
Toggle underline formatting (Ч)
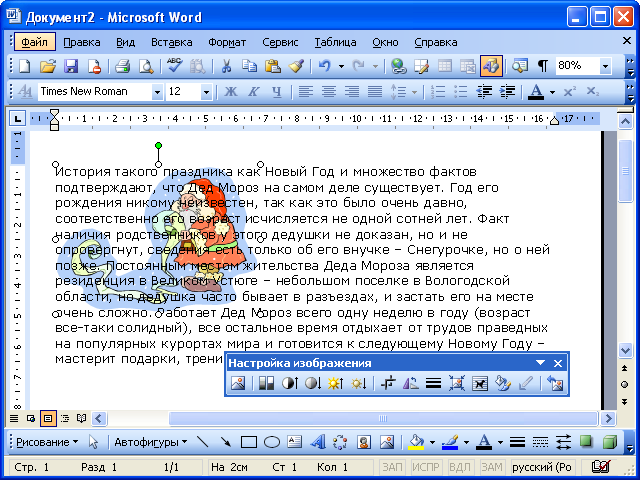click(277, 91)
